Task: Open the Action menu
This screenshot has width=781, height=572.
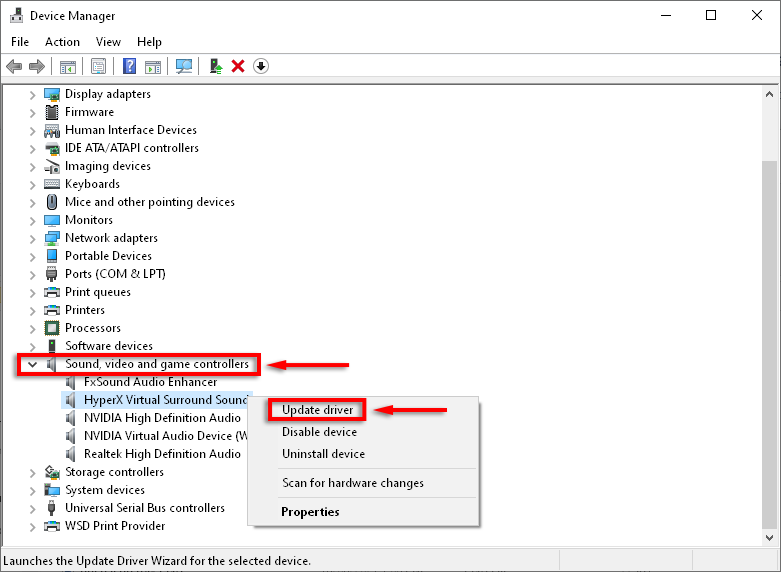Action: coord(62,42)
